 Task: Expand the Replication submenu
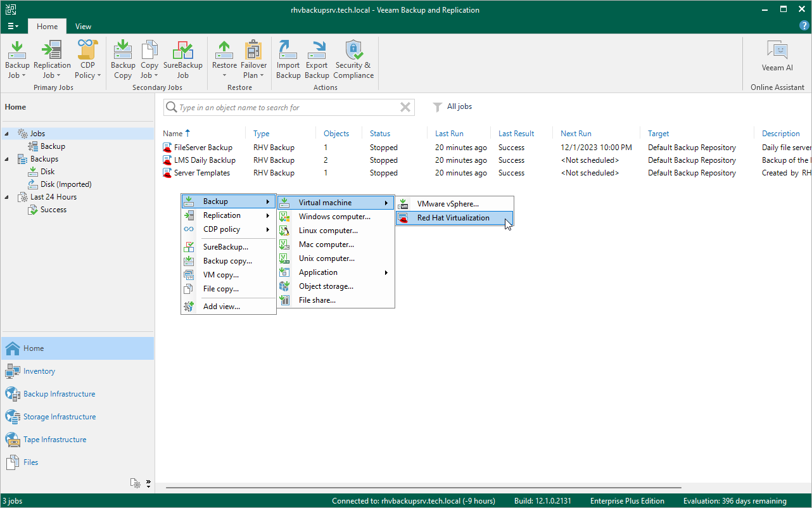[229, 215]
